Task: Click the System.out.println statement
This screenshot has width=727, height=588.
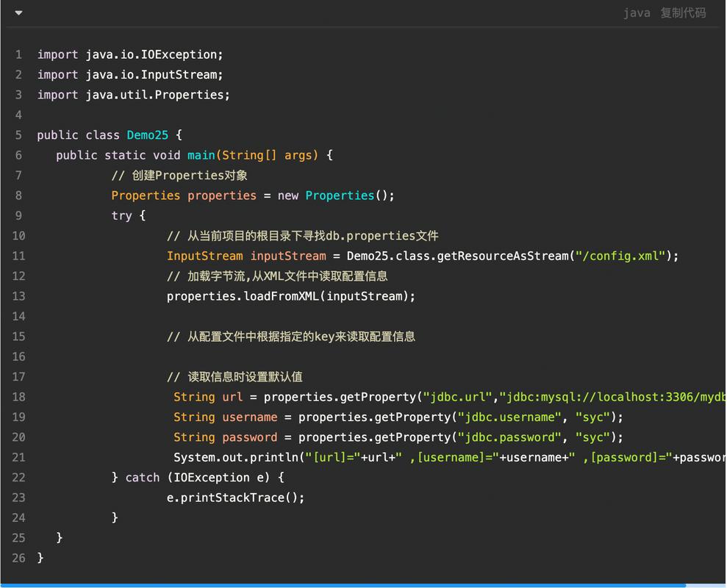Action: pyautogui.click(x=235, y=456)
